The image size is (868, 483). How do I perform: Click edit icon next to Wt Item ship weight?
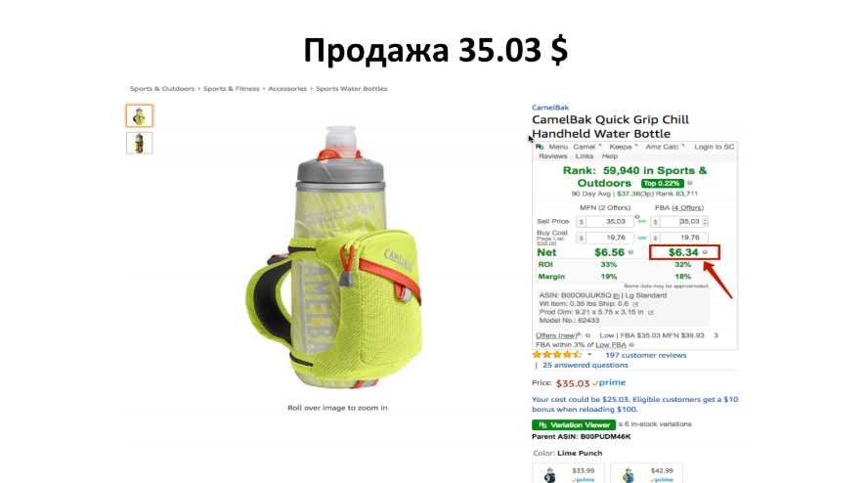(635, 304)
